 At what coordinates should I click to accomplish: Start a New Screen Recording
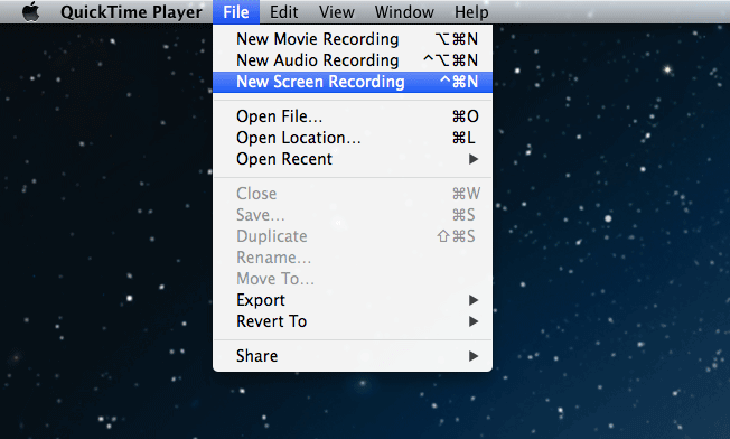tap(320, 81)
